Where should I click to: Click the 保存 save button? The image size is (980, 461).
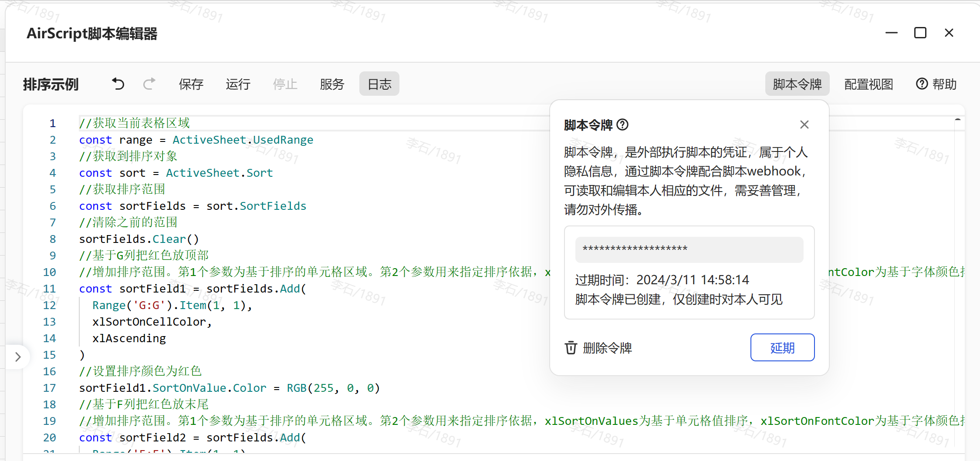point(191,84)
